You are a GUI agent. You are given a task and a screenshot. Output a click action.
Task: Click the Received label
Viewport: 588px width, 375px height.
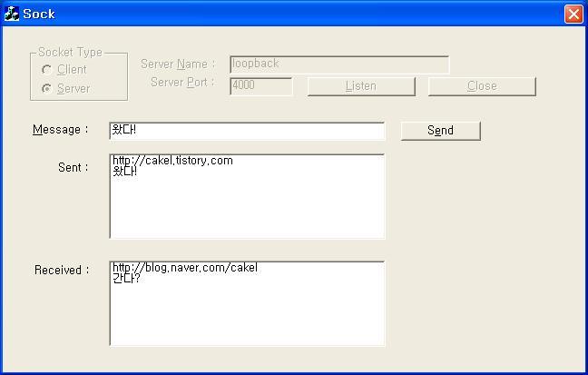pyautogui.click(x=62, y=270)
